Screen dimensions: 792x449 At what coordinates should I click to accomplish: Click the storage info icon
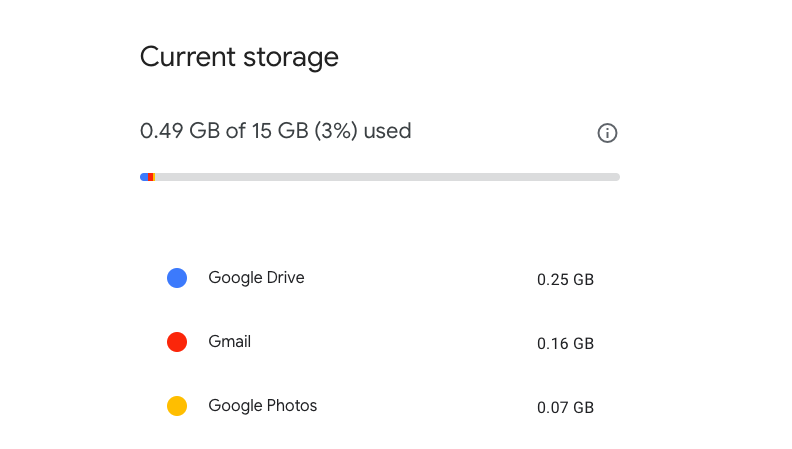[607, 133]
